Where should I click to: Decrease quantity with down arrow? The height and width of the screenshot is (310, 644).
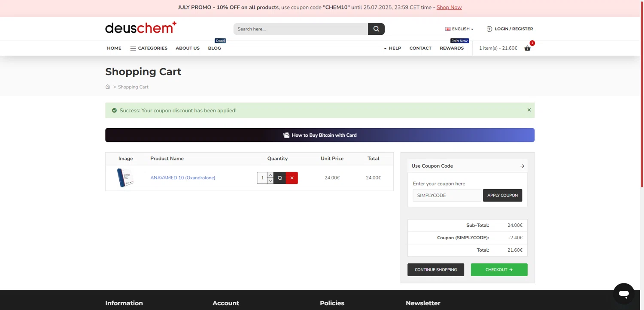pyautogui.click(x=270, y=181)
